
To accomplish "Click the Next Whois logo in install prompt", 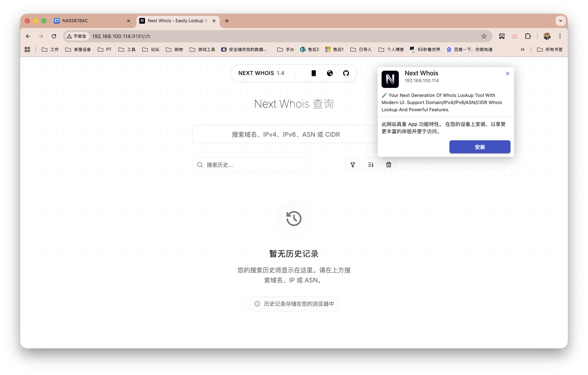I will (x=390, y=79).
